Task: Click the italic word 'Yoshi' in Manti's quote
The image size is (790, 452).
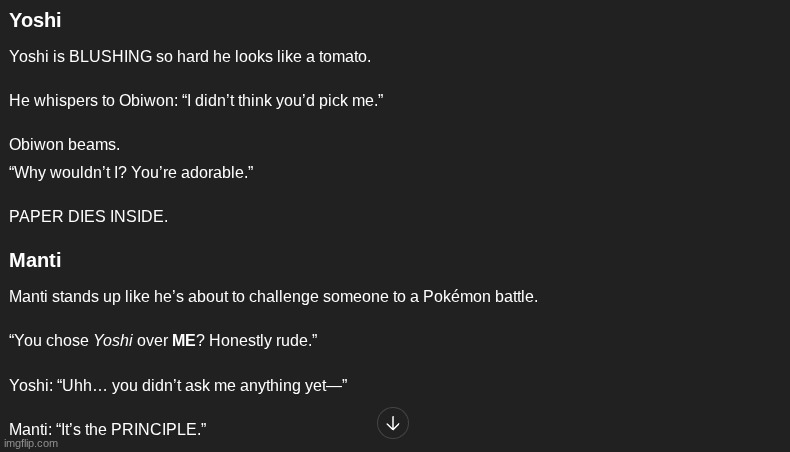Action: [x=113, y=341]
